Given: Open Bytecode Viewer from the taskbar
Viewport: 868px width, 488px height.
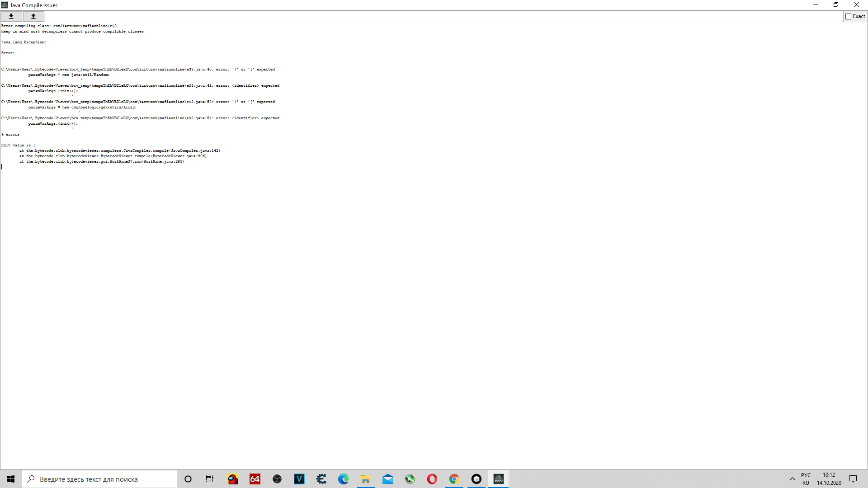Looking at the screenshot, I should click(x=498, y=479).
